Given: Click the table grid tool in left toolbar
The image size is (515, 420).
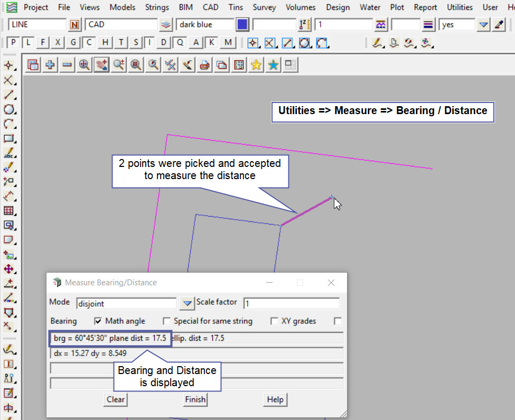Looking at the screenshot, I should coord(8,211).
